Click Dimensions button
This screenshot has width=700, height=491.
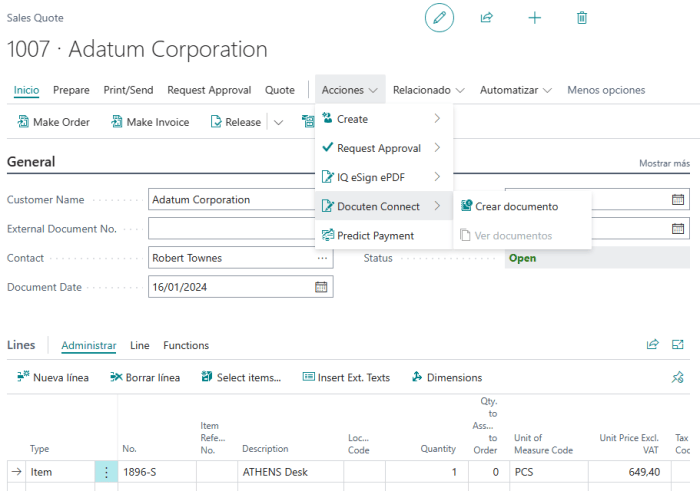click(x=447, y=377)
